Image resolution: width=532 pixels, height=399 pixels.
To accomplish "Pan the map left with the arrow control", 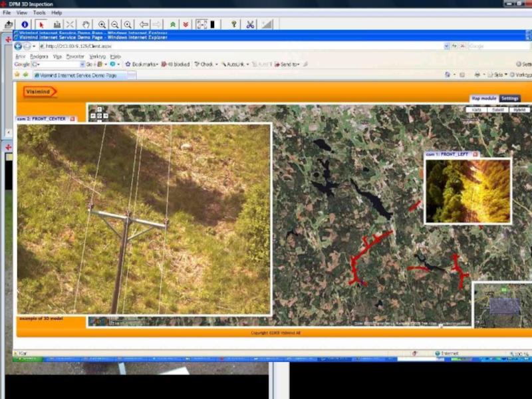I will pyautogui.click(x=93, y=116).
